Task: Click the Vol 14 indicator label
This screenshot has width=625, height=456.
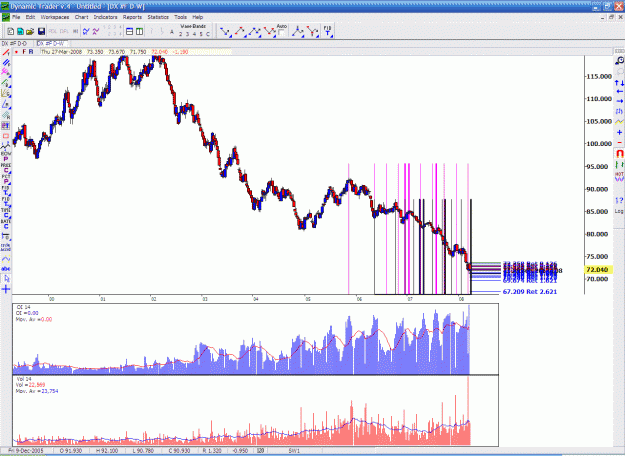Action: (x=24, y=379)
